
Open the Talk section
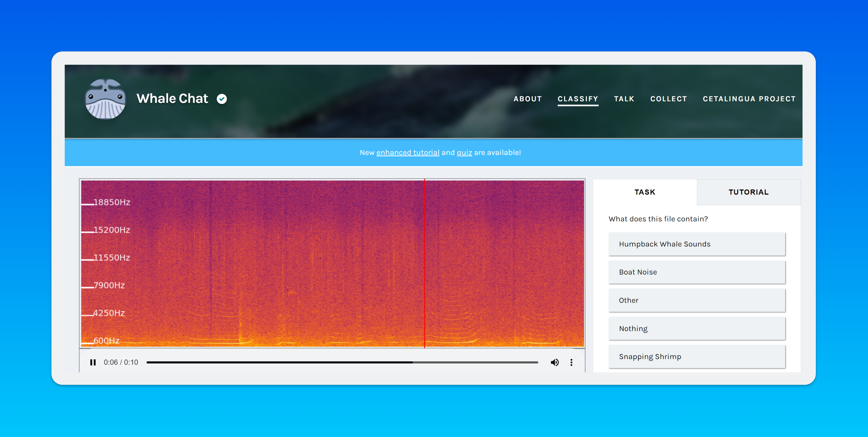pos(624,99)
